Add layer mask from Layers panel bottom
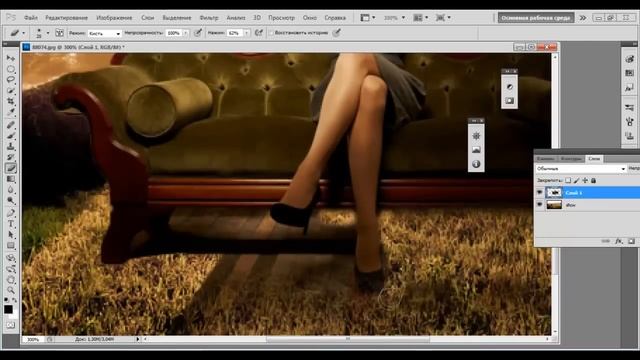This screenshot has height=360, width=640. (x=631, y=241)
